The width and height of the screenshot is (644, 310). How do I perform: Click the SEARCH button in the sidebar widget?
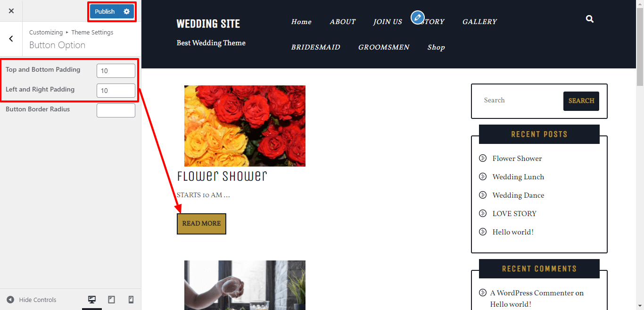point(581,101)
